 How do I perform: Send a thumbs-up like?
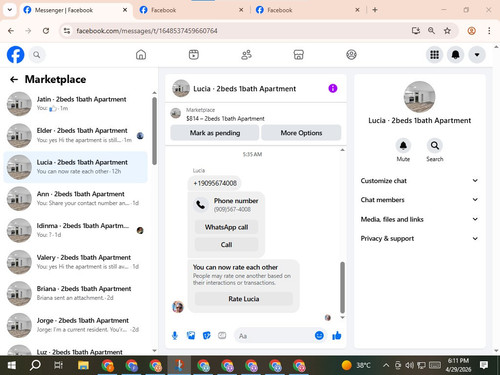[x=337, y=335]
